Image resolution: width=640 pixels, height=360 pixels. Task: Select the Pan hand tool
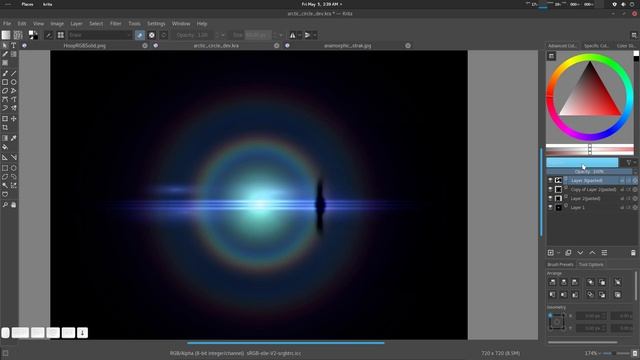(x=13, y=205)
